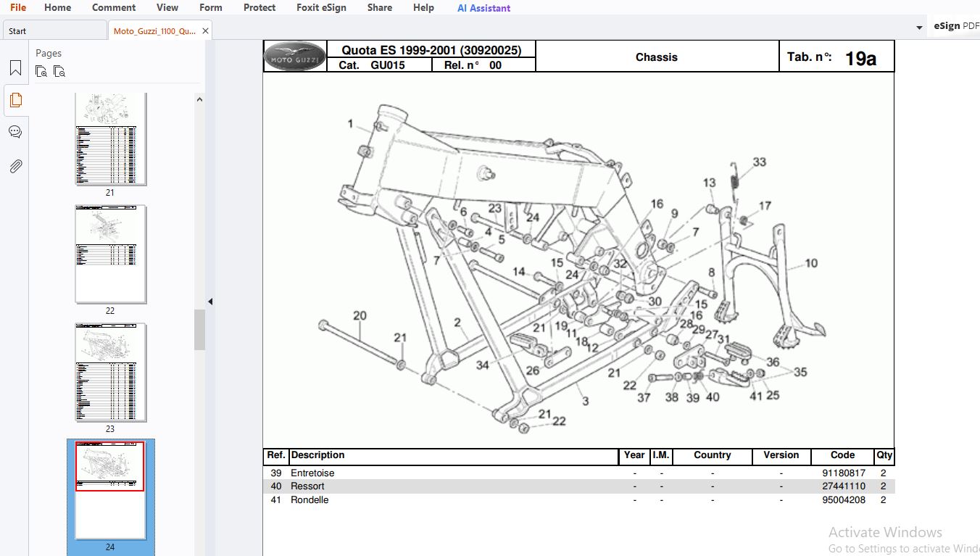This screenshot has height=556, width=980.
Task: Switch to the Share ribbon tab
Action: pyautogui.click(x=380, y=7)
